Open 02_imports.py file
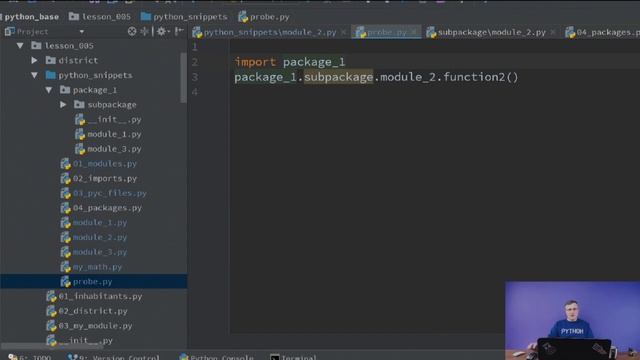This screenshot has height=360, width=640. pyautogui.click(x=99, y=178)
